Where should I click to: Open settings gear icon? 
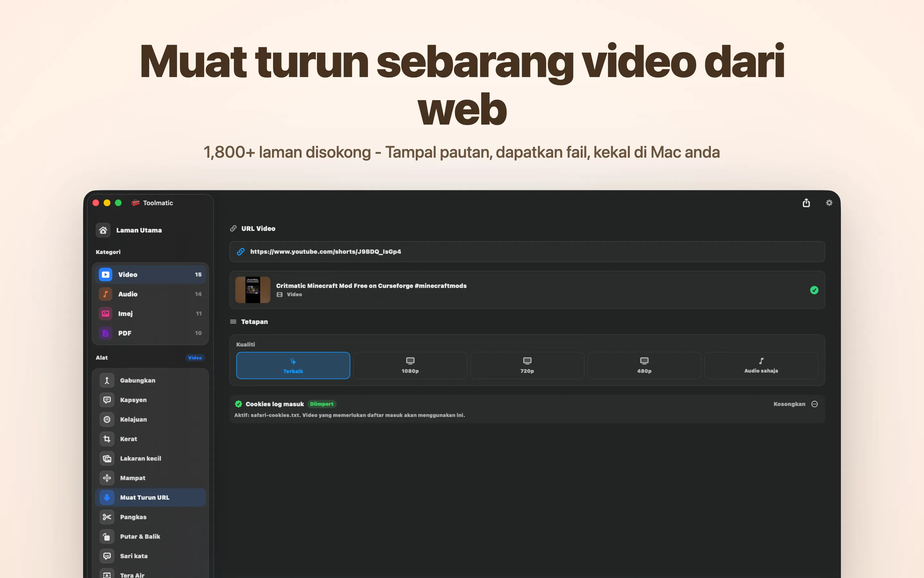[x=829, y=203]
